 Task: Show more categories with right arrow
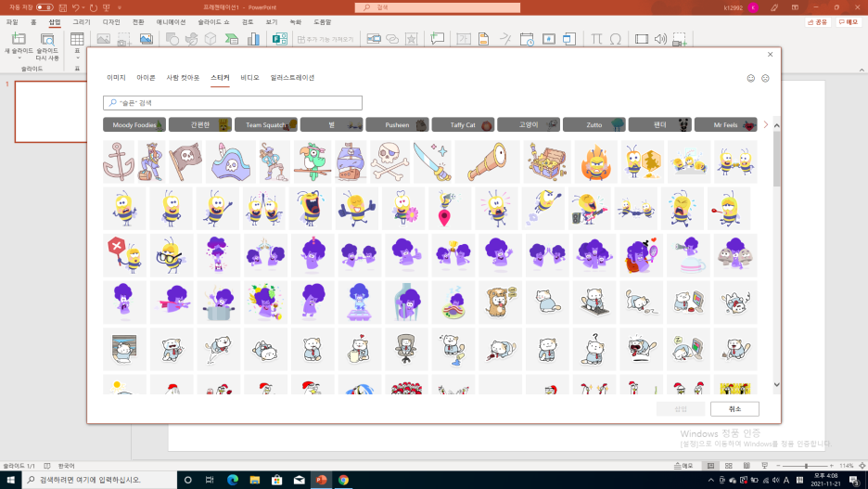766,124
